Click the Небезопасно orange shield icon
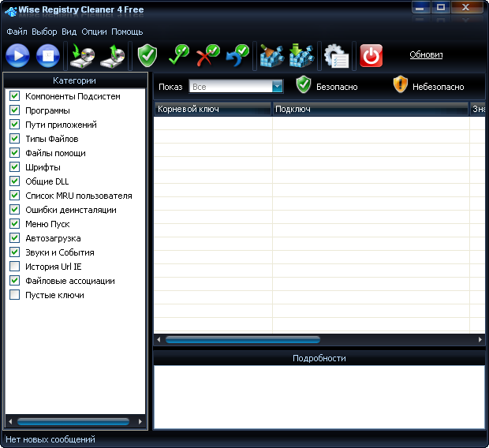 tap(401, 84)
